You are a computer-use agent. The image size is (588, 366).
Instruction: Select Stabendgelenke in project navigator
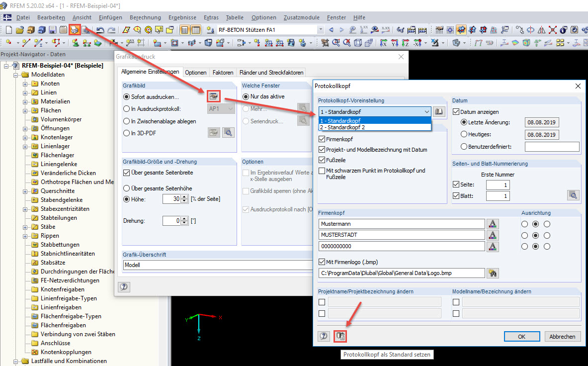pos(62,200)
